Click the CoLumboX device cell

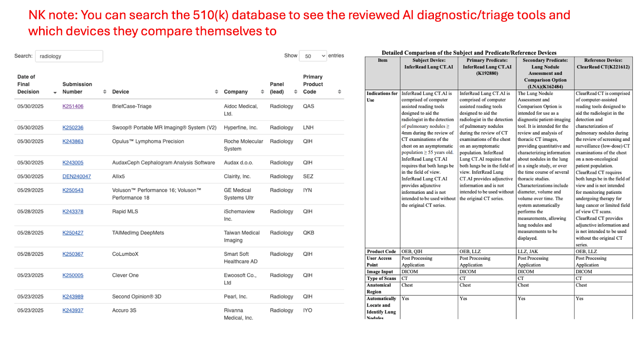(125, 254)
